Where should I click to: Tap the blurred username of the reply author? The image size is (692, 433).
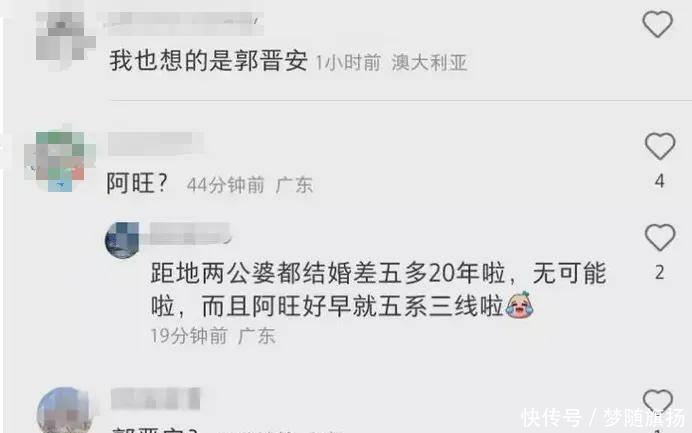[190, 233]
